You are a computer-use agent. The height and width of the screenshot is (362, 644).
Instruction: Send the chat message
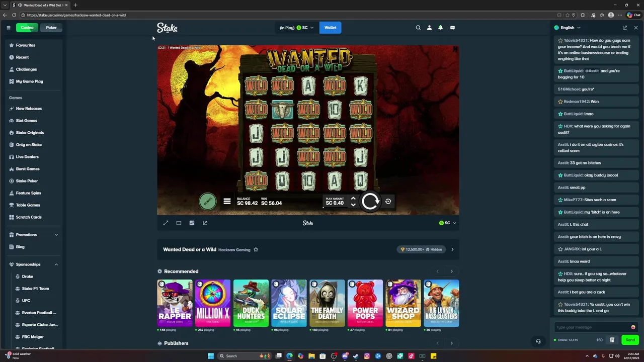(x=630, y=340)
